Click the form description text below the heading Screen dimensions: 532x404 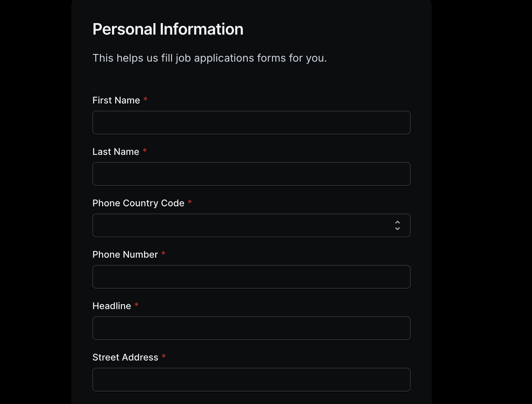point(210,58)
